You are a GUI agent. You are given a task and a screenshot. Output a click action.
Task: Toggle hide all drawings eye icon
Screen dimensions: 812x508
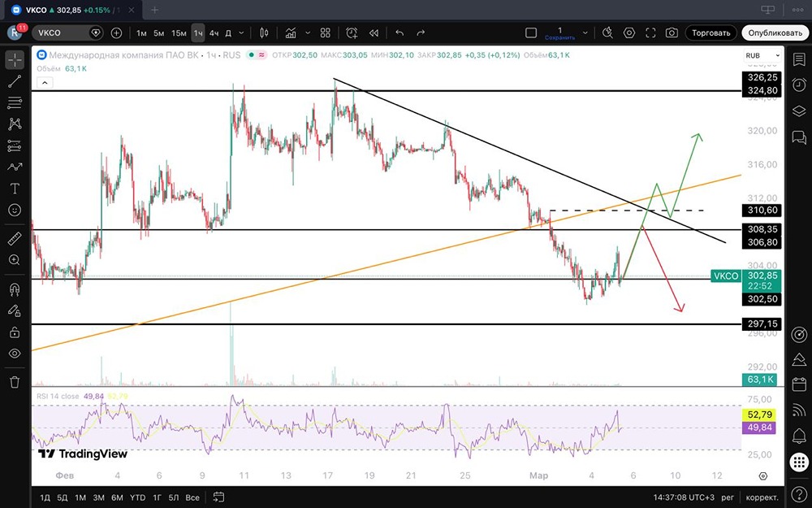click(15, 354)
